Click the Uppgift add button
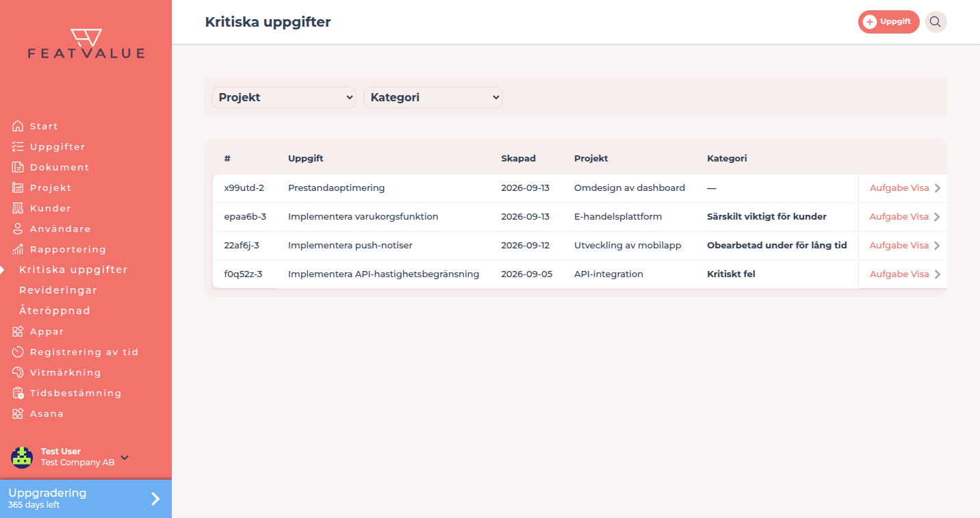This screenshot has height=518, width=980. click(888, 22)
